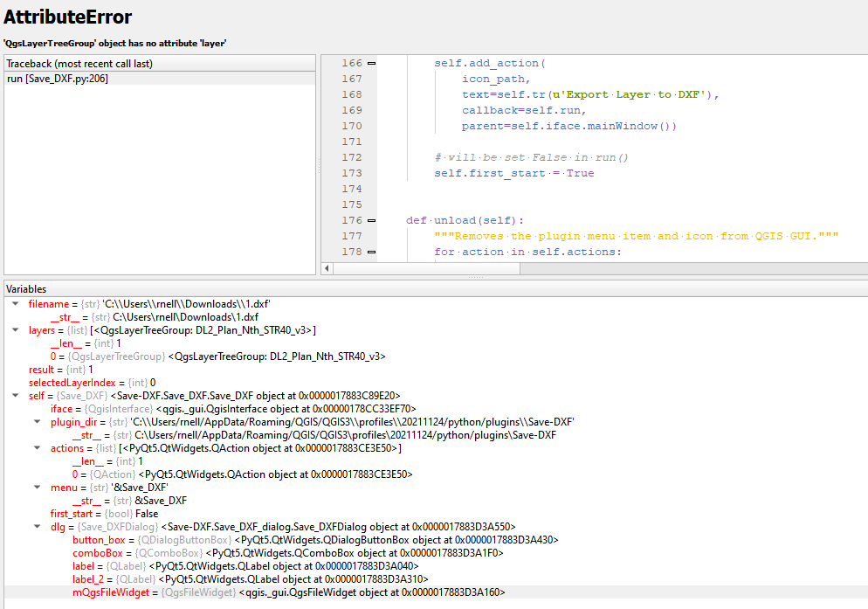Click the left arrow of the code scrollbar
Image resolution: width=868 pixels, height=609 pixels.
coord(328,268)
